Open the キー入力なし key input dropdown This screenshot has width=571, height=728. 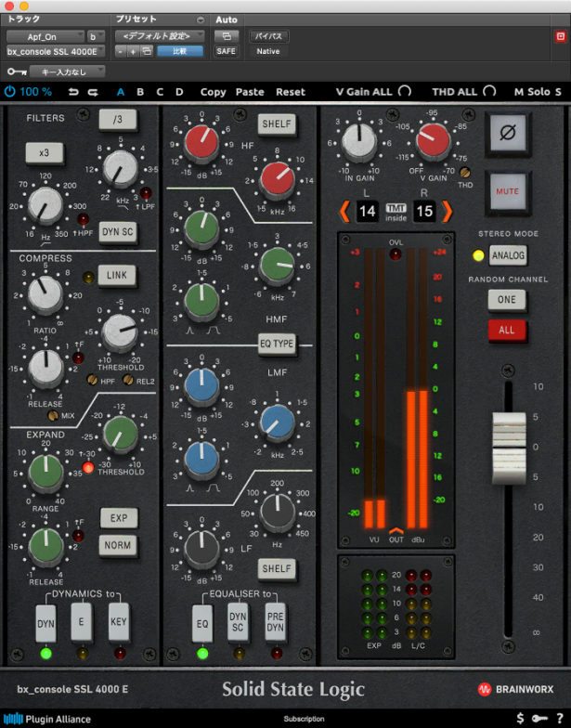(x=67, y=71)
